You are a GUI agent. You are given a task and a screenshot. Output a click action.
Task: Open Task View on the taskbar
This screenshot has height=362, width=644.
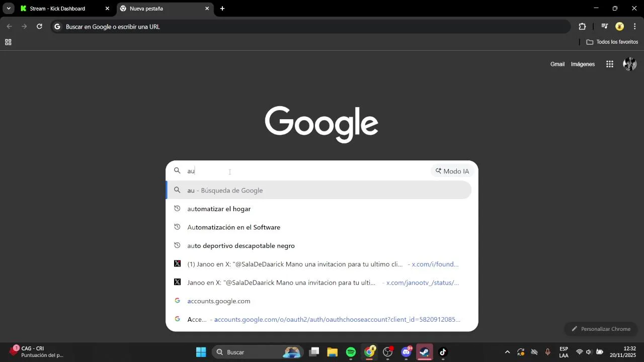coord(314,352)
